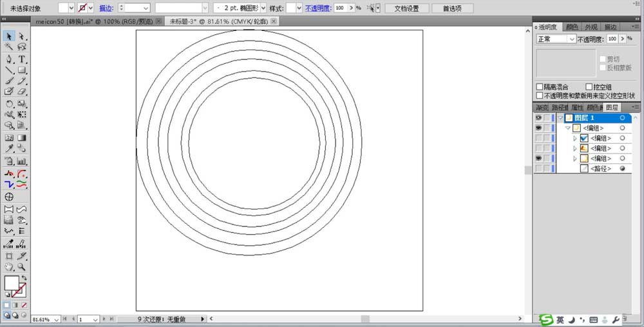Show the hidden <路径> row
The image size is (644, 327).
tap(538, 168)
